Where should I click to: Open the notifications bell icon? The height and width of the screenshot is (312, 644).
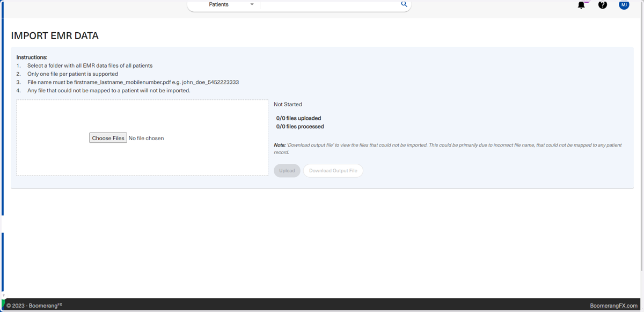(x=581, y=5)
